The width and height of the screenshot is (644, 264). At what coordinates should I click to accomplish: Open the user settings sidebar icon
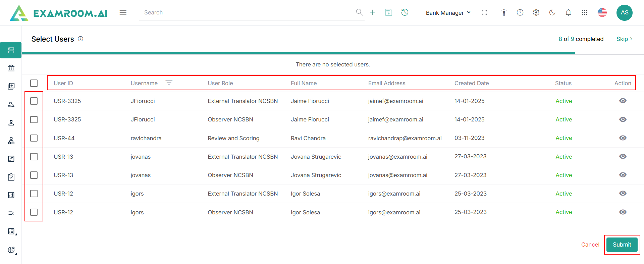(x=11, y=105)
